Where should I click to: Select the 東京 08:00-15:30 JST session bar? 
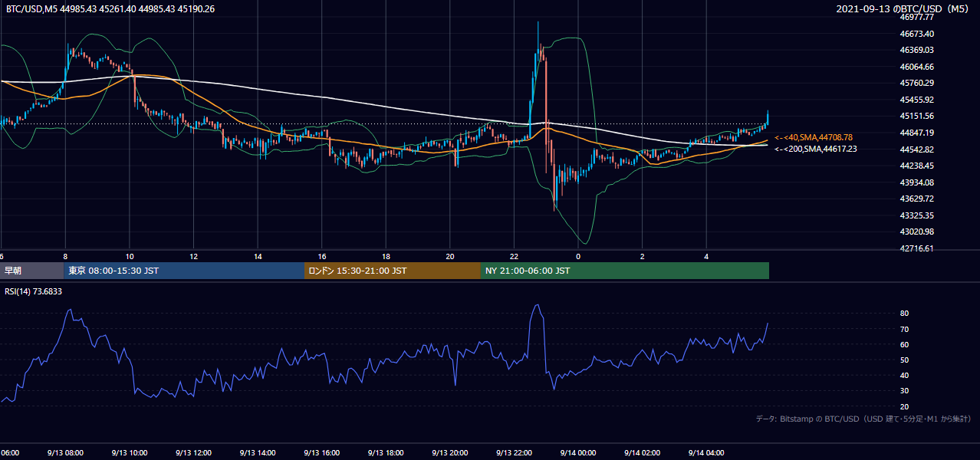click(184, 271)
